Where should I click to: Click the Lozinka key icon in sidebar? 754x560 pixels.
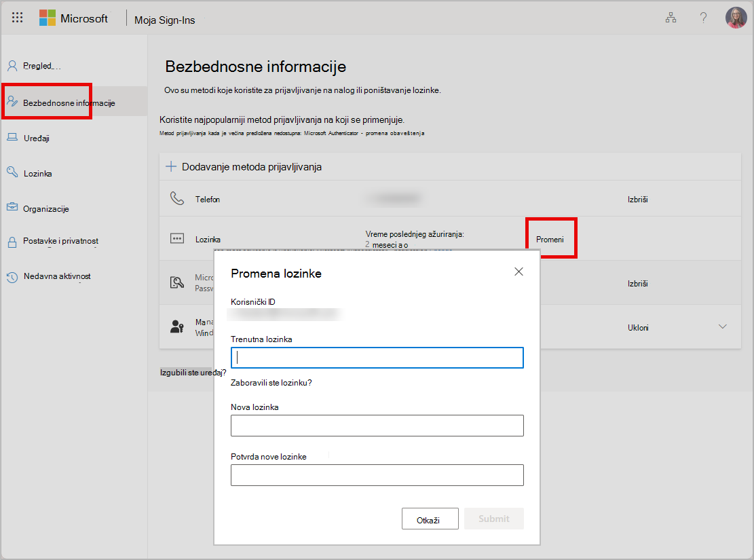12,172
